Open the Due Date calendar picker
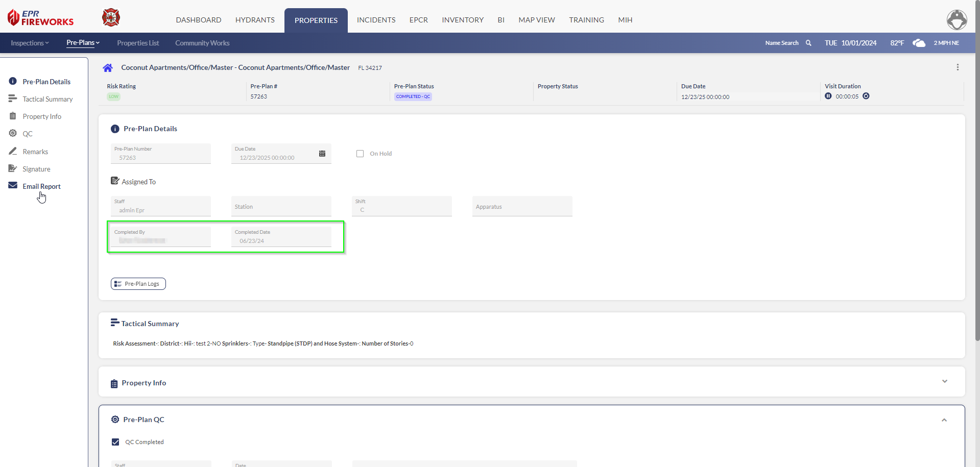 point(322,154)
